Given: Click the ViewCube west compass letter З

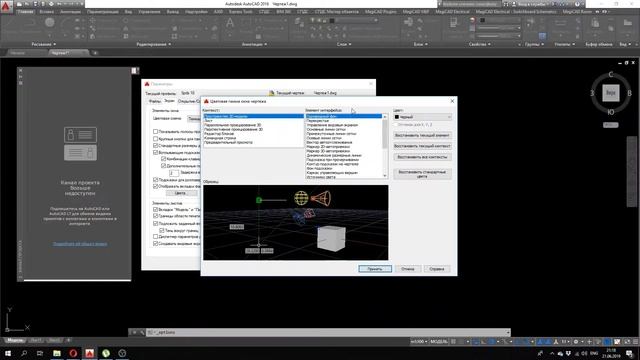Looking at the screenshot, I should pyautogui.click(x=592, y=93).
